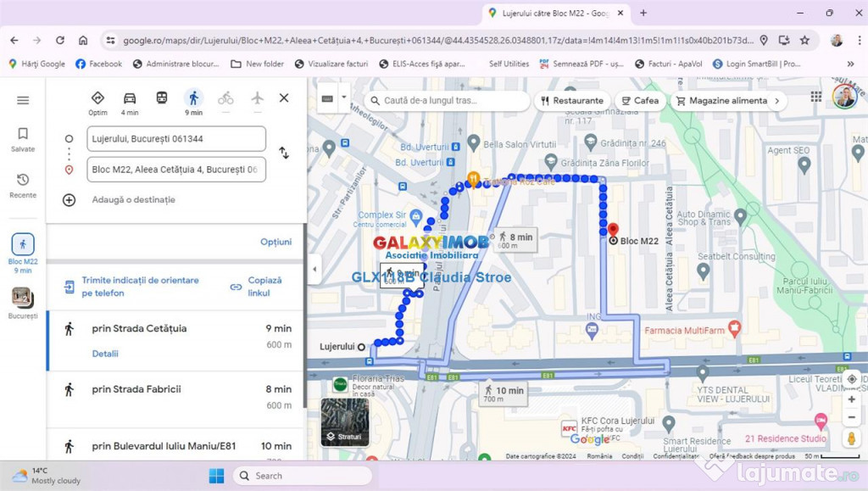Screen dimensions: 868x491
Task: Open Hărți Google bookmark
Action: click(37, 64)
